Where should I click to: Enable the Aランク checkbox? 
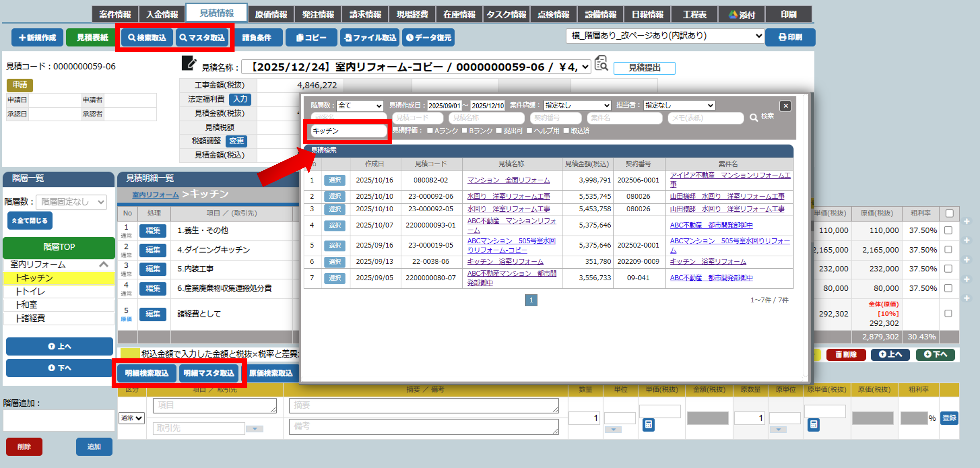click(430, 131)
